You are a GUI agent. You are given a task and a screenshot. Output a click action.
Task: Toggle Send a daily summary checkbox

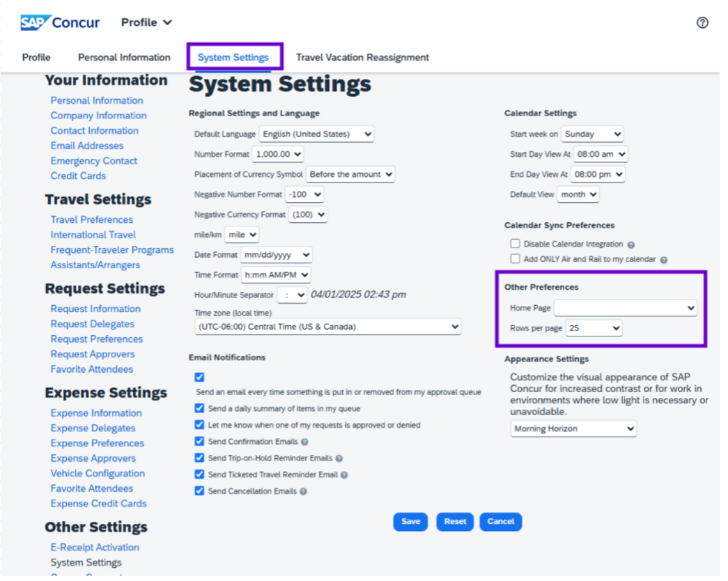point(200,408)
